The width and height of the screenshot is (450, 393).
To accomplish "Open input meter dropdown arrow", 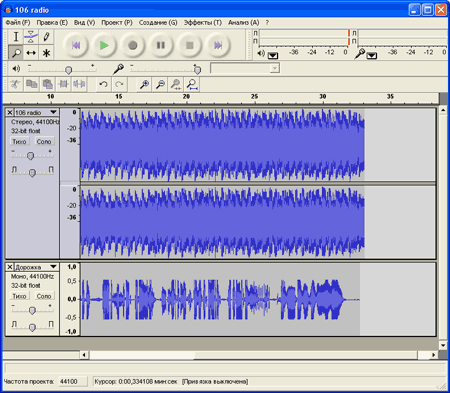I will click(372, 55).
